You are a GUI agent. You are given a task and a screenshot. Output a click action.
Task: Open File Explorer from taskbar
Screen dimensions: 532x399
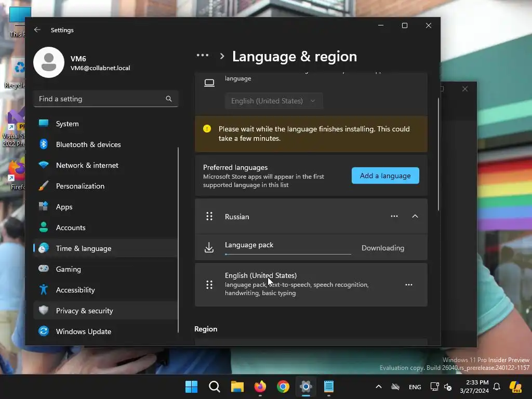click(x=237, y=387)
